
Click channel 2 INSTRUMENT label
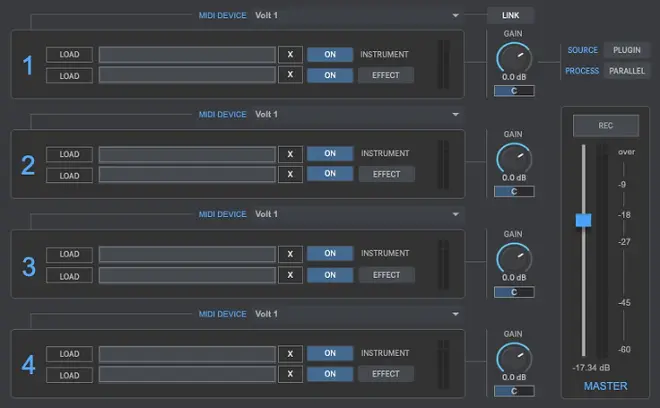point(385,153)
